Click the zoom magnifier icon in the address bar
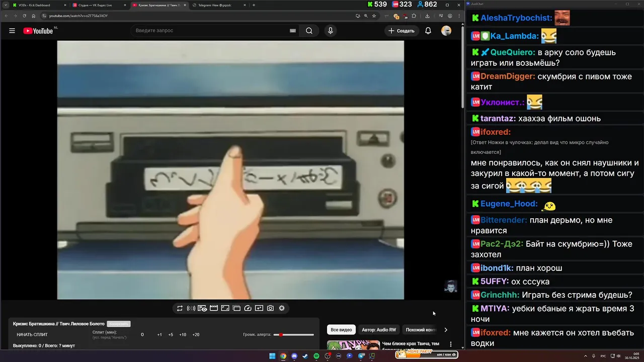 (366, 16)
